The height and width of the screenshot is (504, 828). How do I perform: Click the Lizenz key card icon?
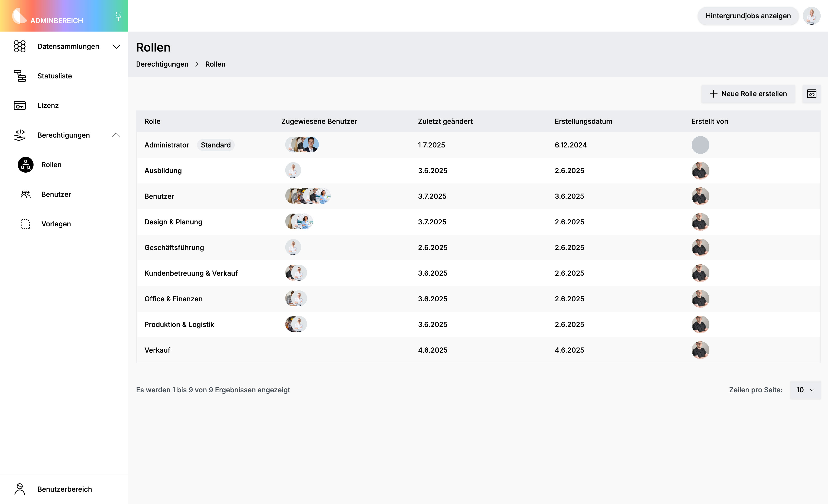[x=19, y=106]
